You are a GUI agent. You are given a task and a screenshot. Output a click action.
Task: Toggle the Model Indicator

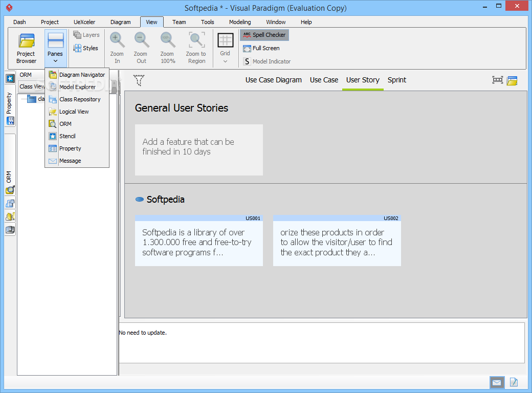(267, 61)
